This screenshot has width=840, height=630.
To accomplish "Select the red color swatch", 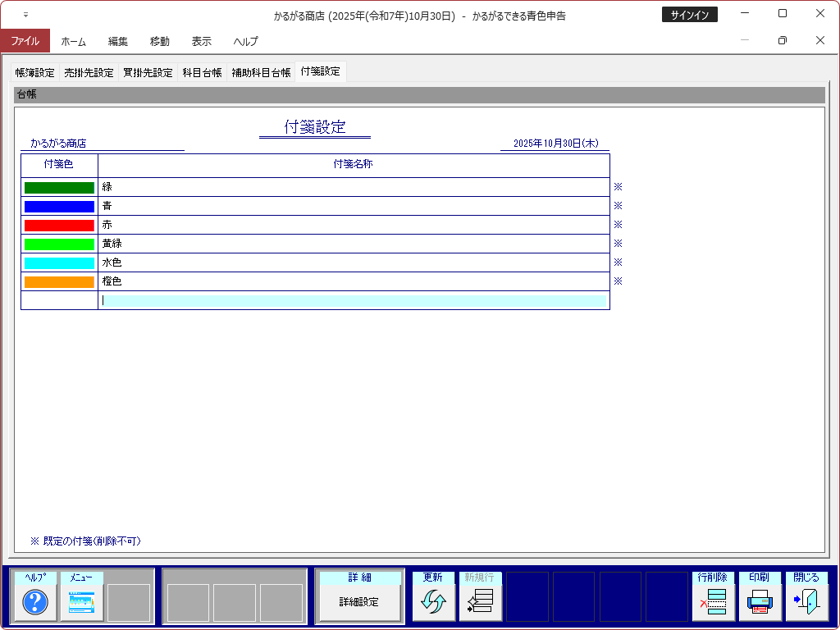I will 59,226.
